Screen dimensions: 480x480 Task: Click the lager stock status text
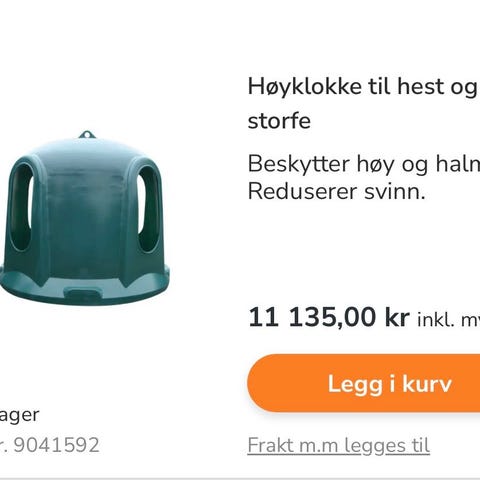coord(19,416)
